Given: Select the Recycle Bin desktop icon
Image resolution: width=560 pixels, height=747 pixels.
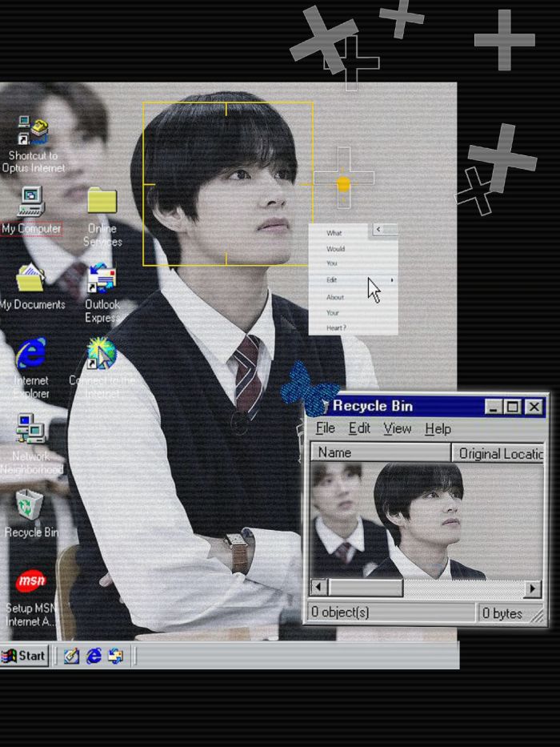Looking at the screenshot, I should (30, 504).
